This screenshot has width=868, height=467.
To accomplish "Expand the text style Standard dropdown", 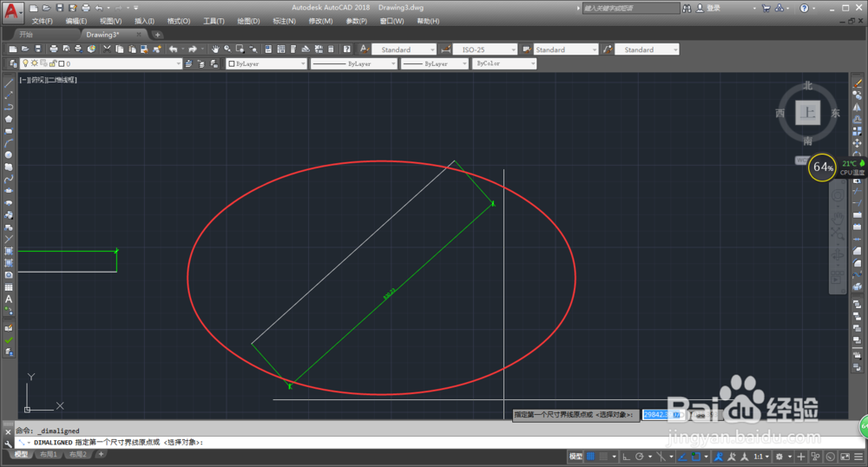I will pyautogui.click(x=432, y=49).
